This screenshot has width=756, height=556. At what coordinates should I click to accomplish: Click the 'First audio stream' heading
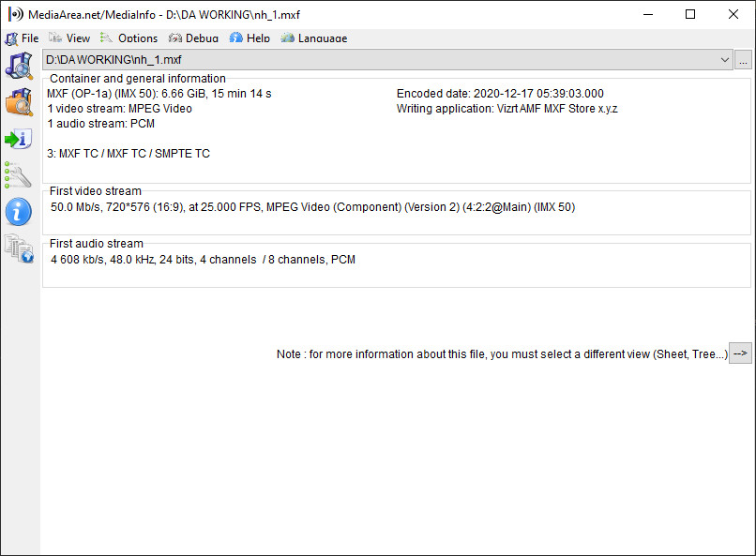pyautogui.click(x=97, y=244)
